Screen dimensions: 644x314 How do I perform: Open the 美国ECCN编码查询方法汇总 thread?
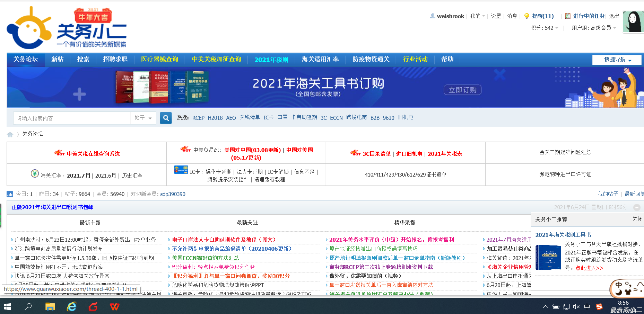tap(205, 258)
